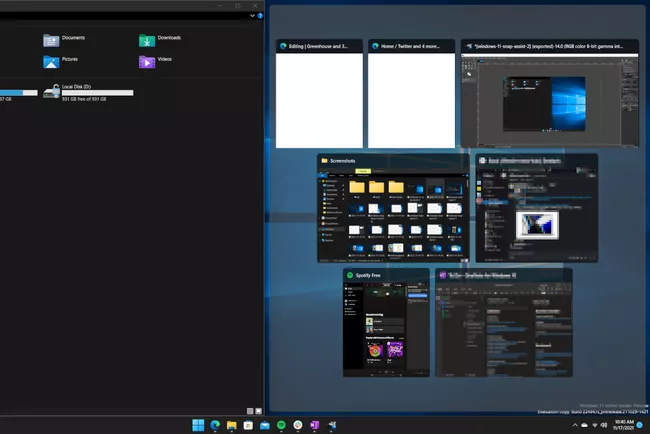Image resolution: width=650 pixels, height=434 pixels.
Task: Select the Spotify Free window thumbnail
Action: point(386,323)
